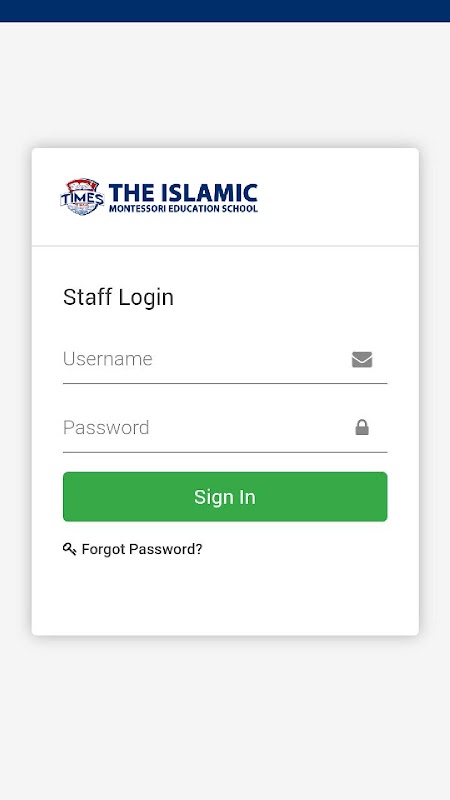Click the Staff Login heading
450x800 pixels.
118,297
